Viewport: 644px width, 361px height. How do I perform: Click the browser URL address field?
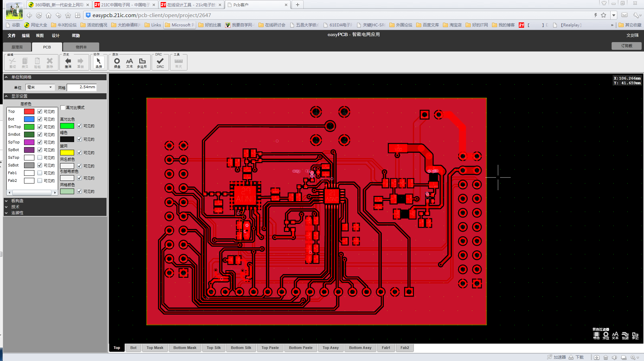tap(337, 15)
